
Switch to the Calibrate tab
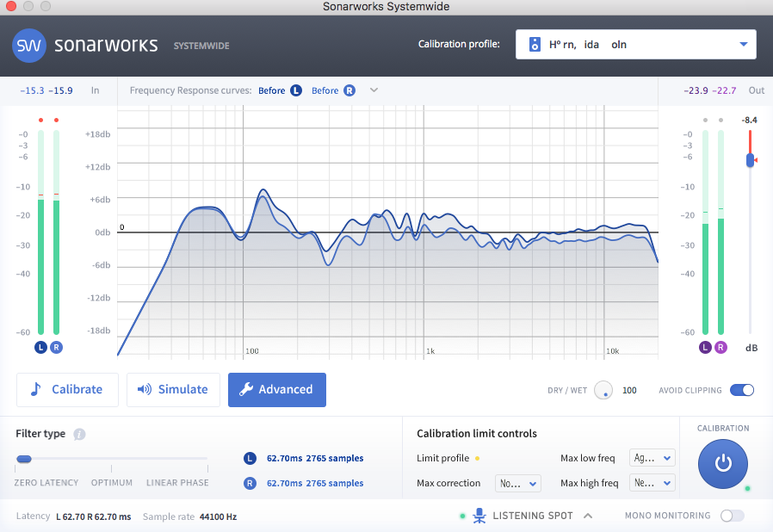(x=67, y=389)
